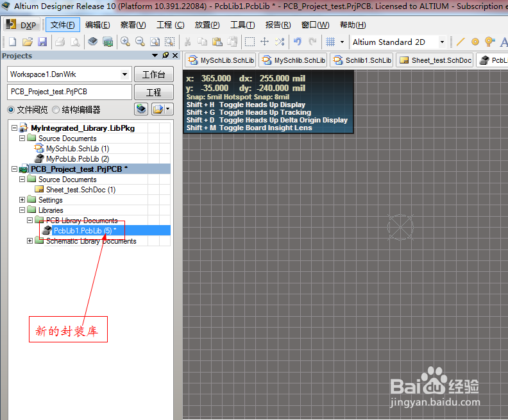Click the compile project icon in Projects panel
This screenshot has height=420, width=508.
click(141, 109)
